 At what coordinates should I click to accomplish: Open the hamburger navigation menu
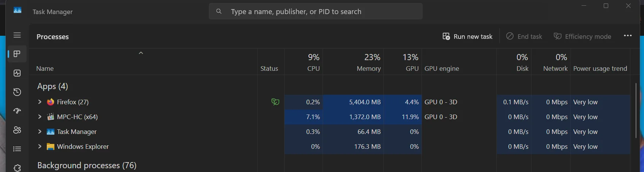(x=17, y=35)
